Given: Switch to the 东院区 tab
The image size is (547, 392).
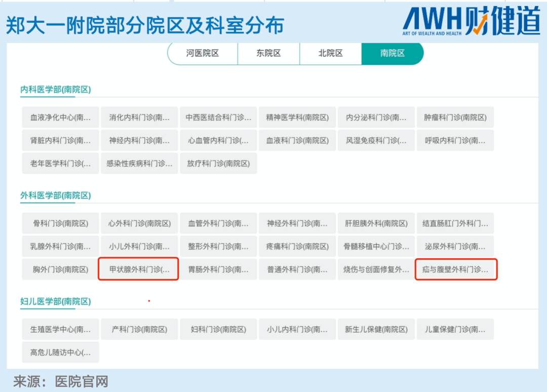Looking at the screenshot, I should [x=268, y=53].
